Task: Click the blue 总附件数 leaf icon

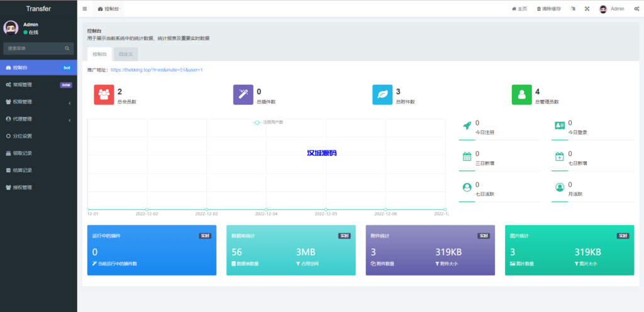Action: coord(382,95)
